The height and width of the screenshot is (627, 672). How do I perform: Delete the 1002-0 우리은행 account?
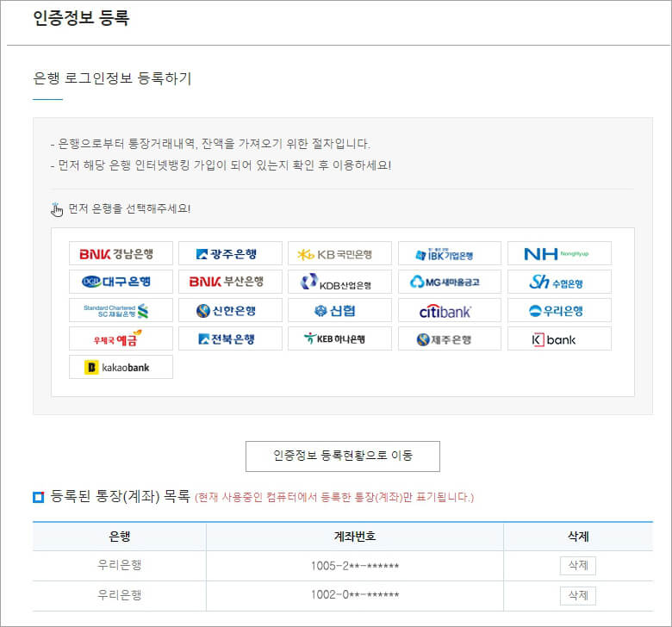click(578, 595)
